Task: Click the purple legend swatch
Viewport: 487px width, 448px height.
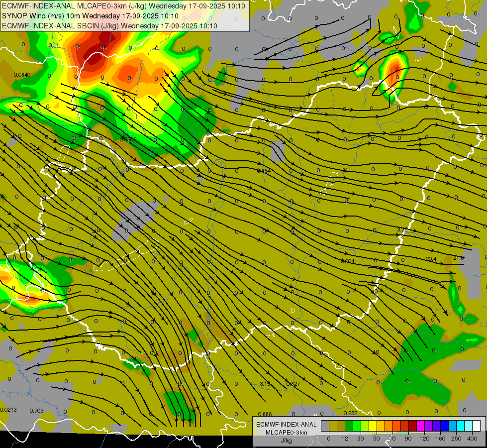Action: pyautogui.click(x=429, y=426)
